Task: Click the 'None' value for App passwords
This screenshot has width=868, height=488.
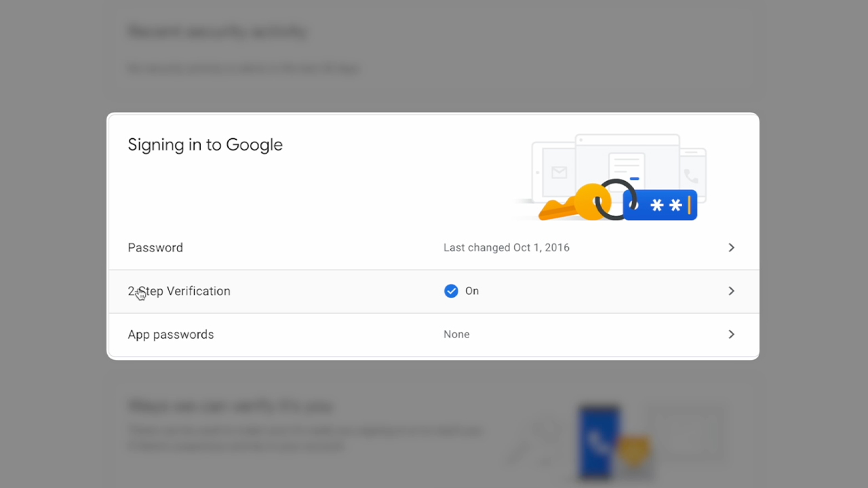Action: point(456,334)
